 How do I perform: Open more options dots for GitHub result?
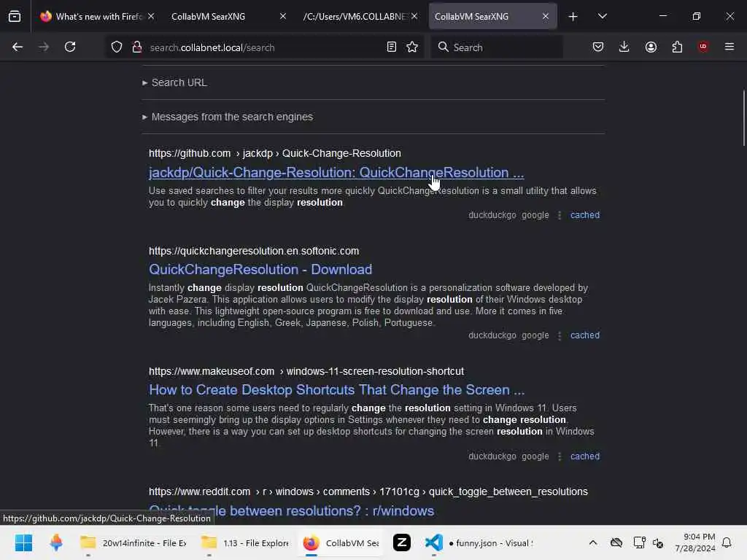[x=560, y=215]
